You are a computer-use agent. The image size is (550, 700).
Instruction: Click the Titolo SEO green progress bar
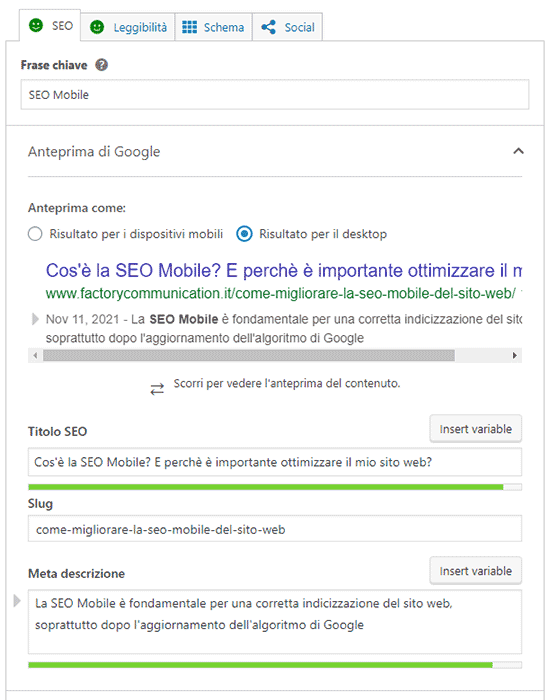[275, 487]
